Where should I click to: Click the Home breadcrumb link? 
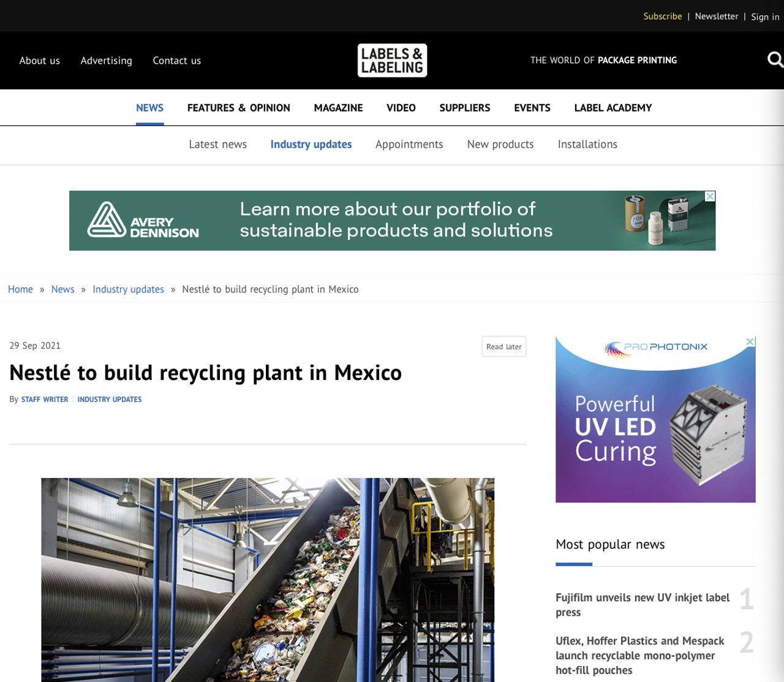coord(20,289)
